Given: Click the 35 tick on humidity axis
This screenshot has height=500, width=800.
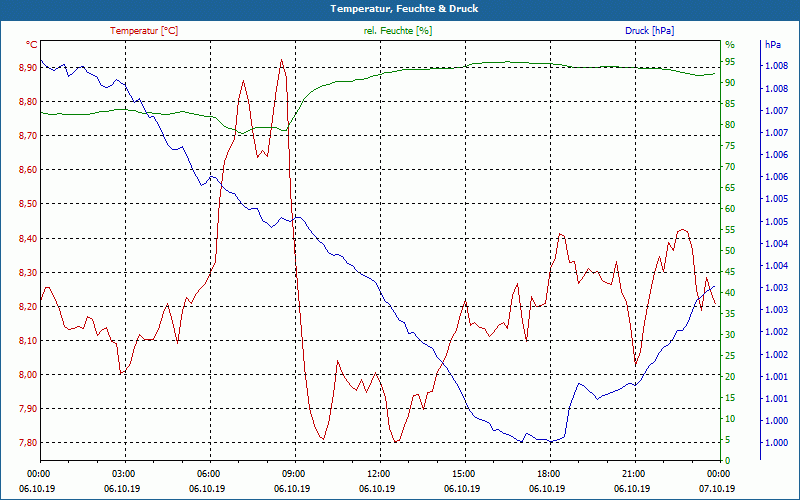Looking at the screenshot, I should tap(730, 314).
